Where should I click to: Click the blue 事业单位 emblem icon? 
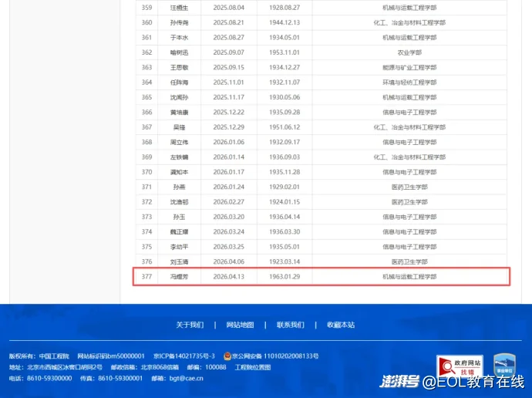tap(504, 366)
